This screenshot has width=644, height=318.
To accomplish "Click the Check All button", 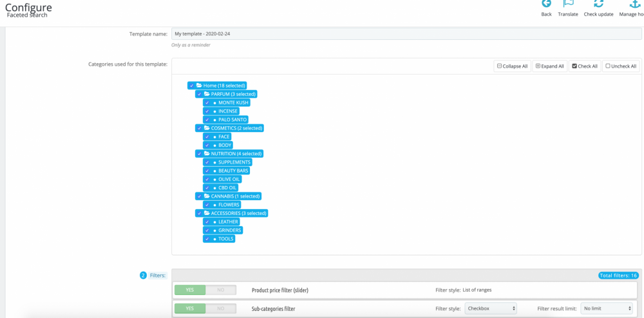I will (585, 66).
